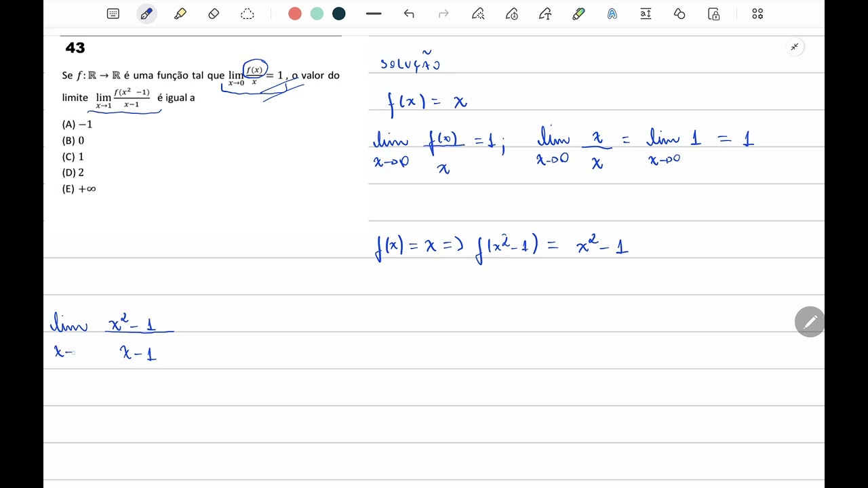Toggle the page lock icon
The image size is (868, 488).
(713, 14)
